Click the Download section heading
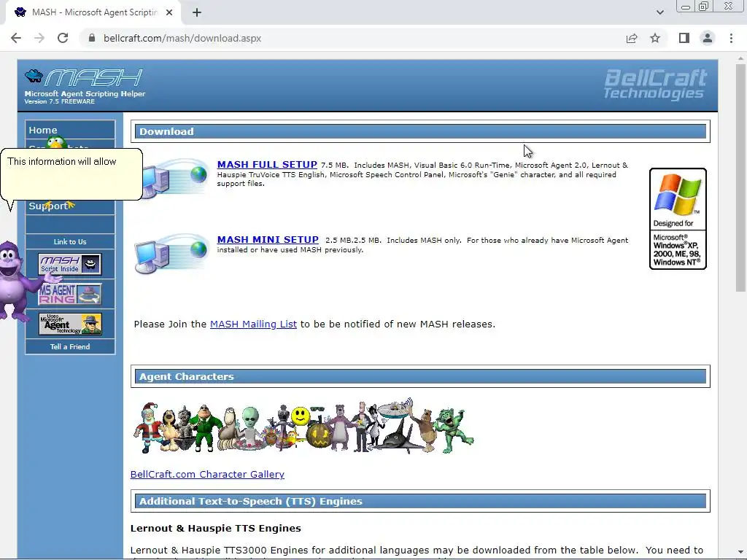Image resolution: width=747 pixels, height=560 pixels. pos(166,131)
